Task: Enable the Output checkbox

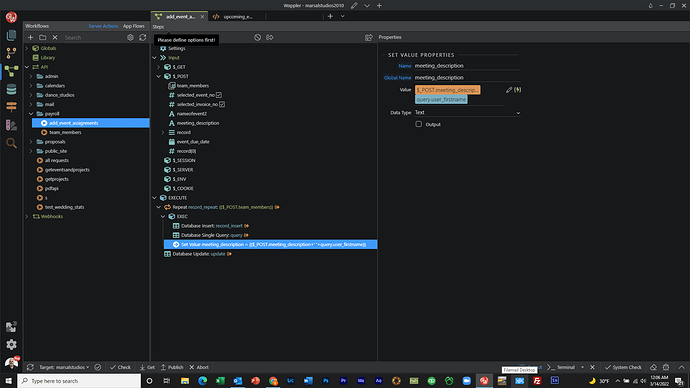Action: pyautogui.click(x=418, y=124)
